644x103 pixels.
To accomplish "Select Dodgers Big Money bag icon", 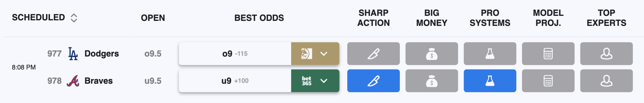I will 432,54.
